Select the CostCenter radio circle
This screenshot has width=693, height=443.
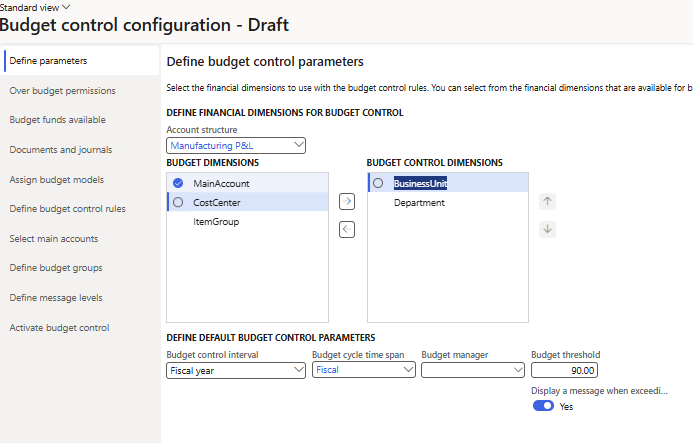tap(178, 202)
